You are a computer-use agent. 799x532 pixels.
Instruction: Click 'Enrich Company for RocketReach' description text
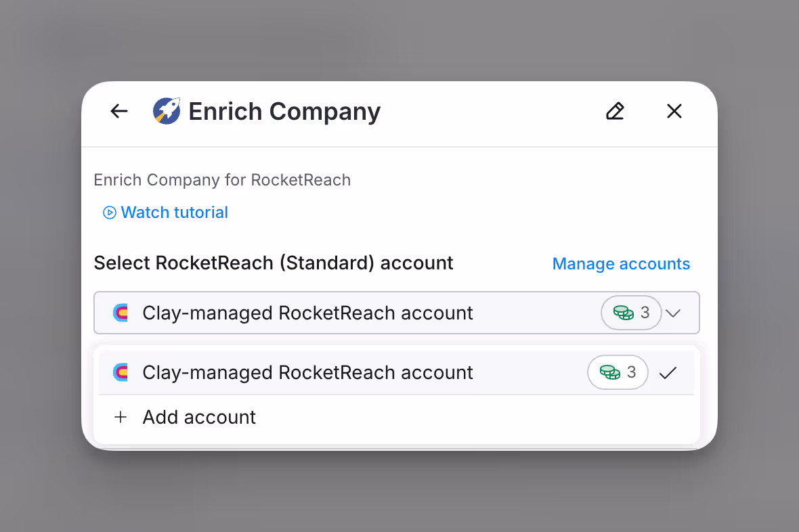point(222,180)
